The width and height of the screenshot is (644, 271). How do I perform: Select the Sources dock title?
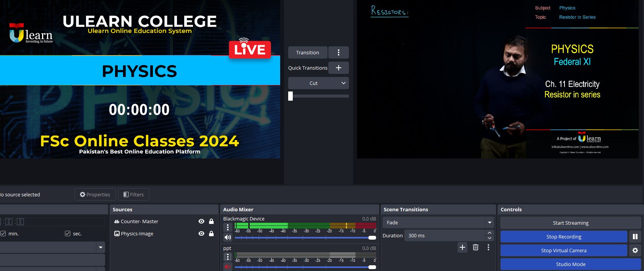pyautogui.click(x=123, y=209)
